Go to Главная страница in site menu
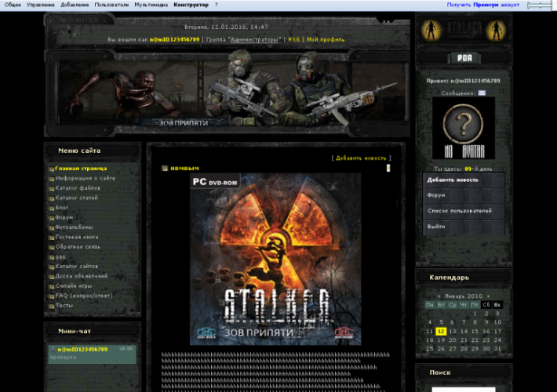557x392 pixels. pos(81,169)
